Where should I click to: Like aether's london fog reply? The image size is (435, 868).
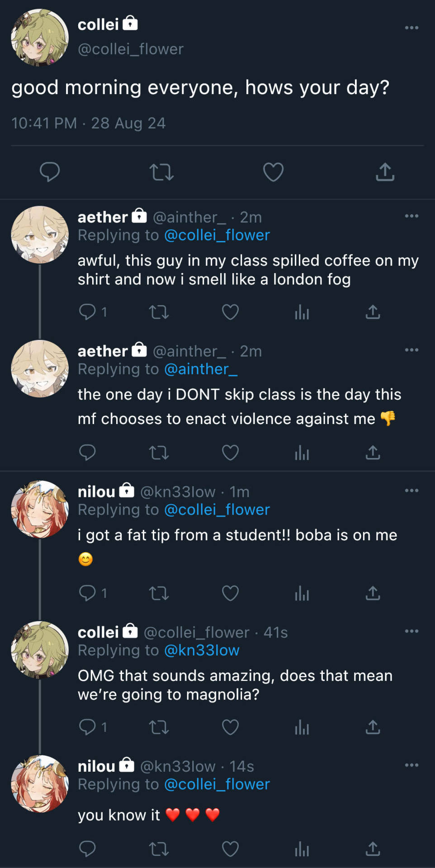(x=230, y=312)
